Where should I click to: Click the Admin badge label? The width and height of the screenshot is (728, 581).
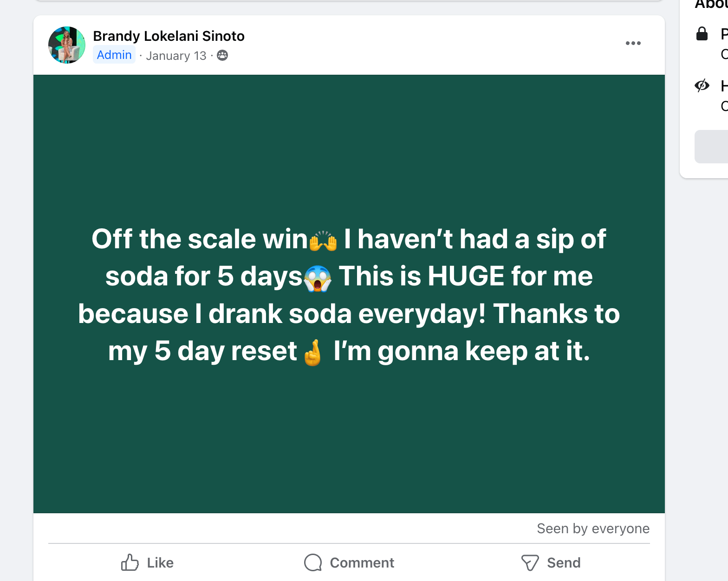pos(114,55)
